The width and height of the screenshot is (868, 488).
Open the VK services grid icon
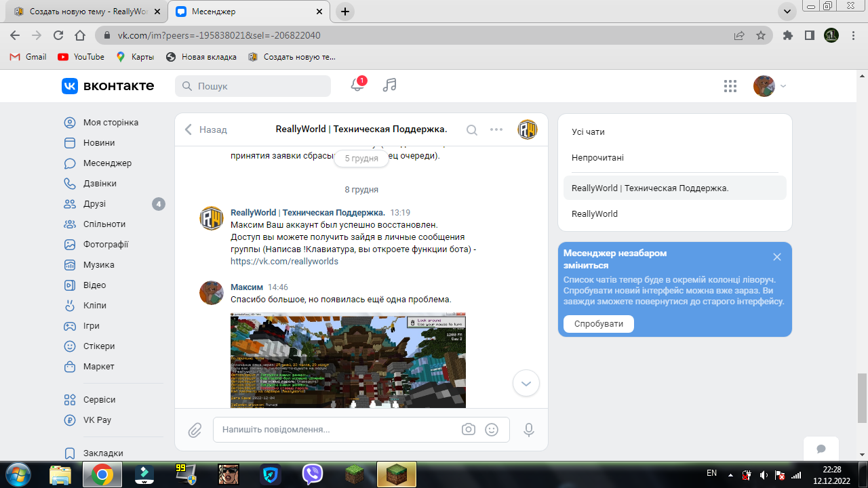(x=730, y=86)
